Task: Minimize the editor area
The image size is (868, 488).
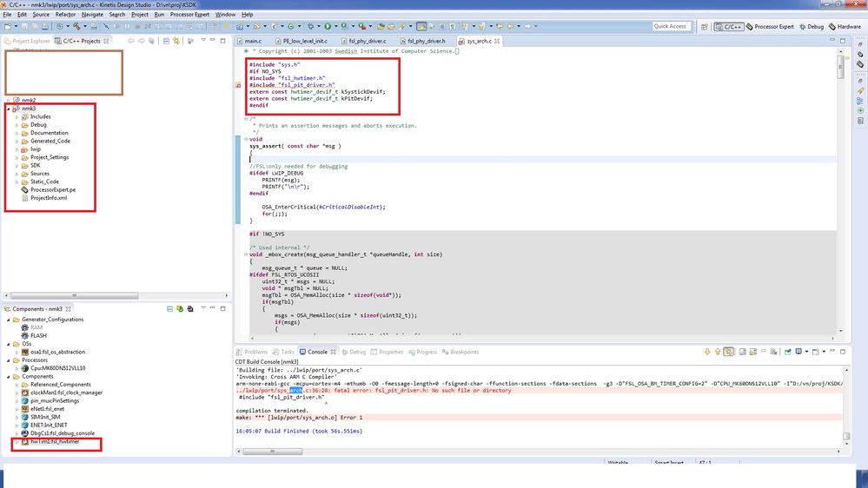Action: [x=832, y=41]
